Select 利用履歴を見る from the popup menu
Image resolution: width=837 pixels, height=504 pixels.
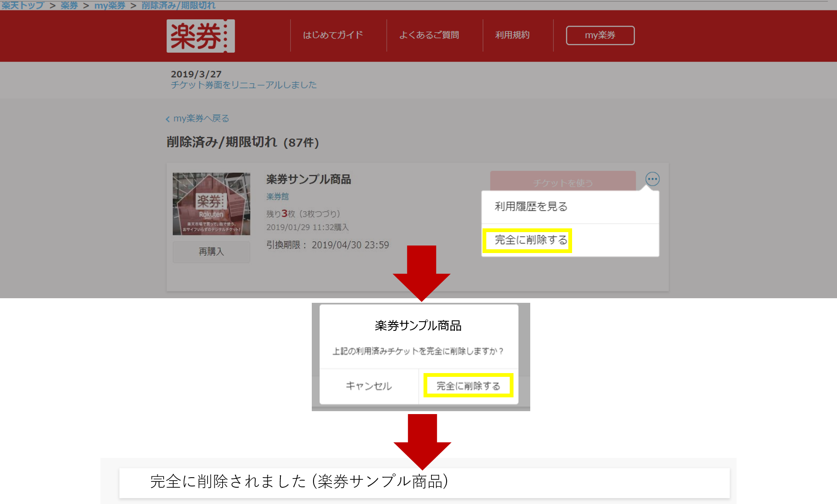point(570,207)
